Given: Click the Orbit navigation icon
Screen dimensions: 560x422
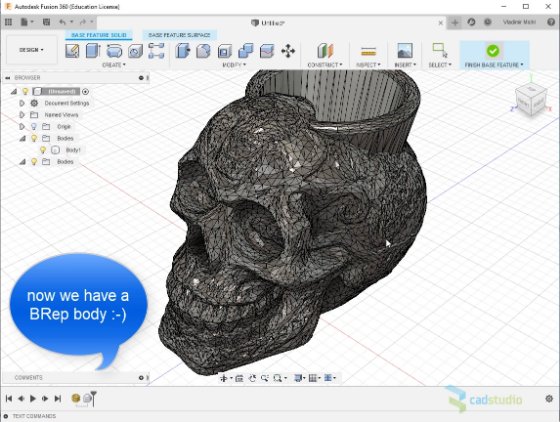Looking at the screenshot, I should (x=224, y=378).
